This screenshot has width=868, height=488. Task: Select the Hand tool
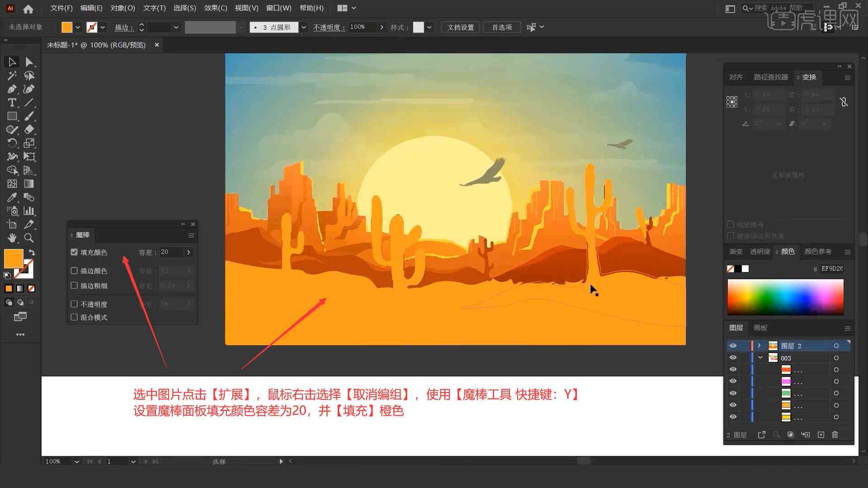(x=11, y=238)
